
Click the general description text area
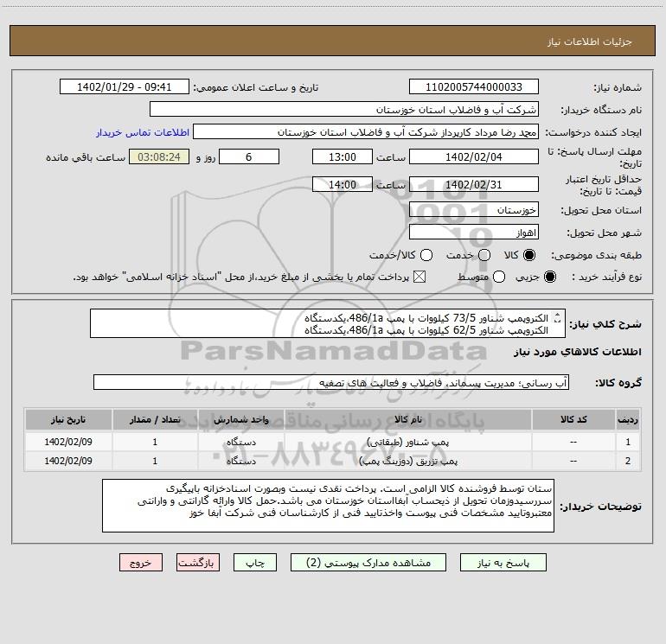tap(328, 324)
